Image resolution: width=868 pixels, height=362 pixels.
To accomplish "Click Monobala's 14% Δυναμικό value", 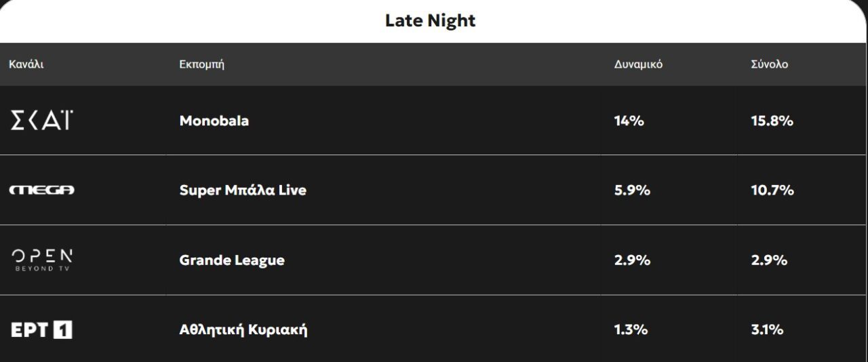I will (x=629, y=121).
